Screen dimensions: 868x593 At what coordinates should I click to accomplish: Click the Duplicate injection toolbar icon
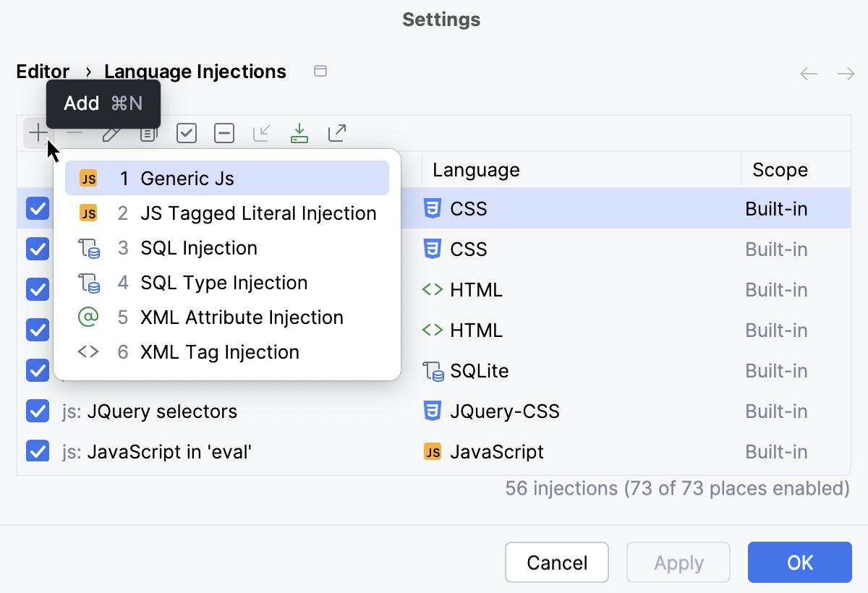coord(148,133)
